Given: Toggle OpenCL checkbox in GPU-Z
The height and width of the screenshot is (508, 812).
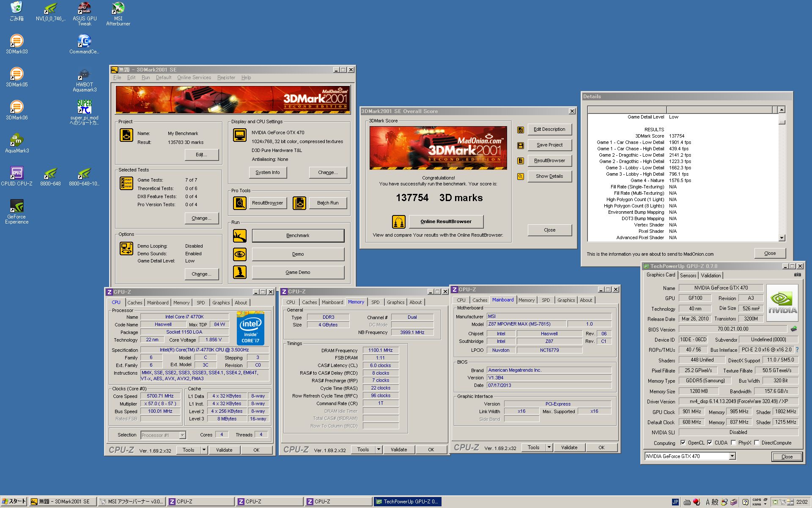Looking at the screenshot, I should (x=683, y=443).
